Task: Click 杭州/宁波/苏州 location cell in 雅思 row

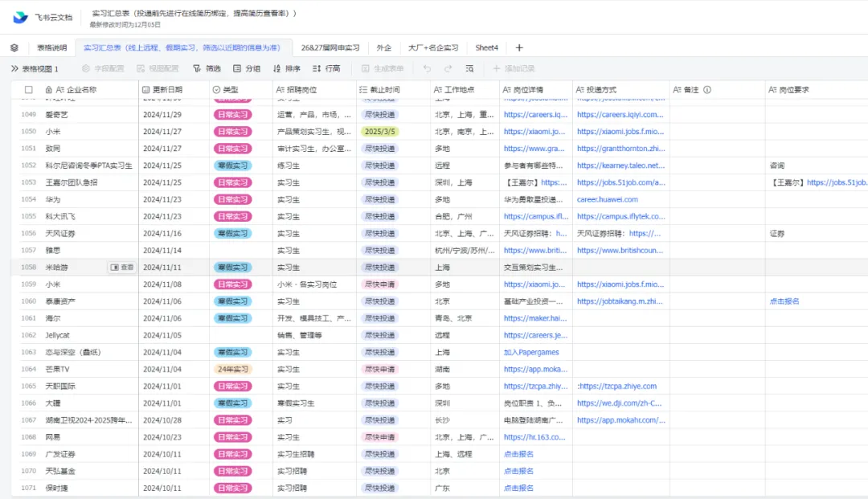Action: [x=465, y=250]
